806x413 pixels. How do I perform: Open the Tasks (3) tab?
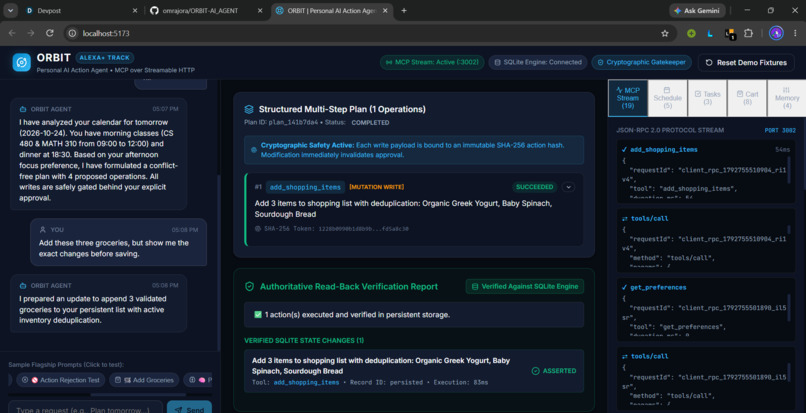(x=707, y=98)
